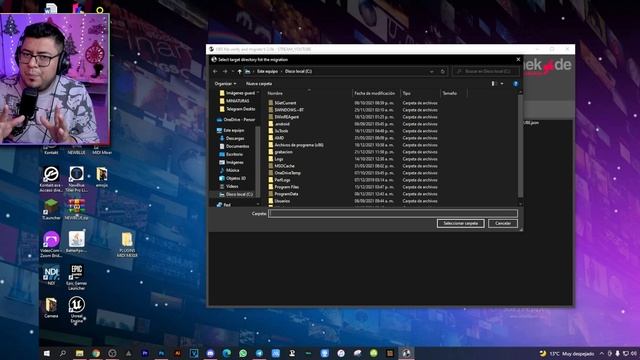This screenshot has height=360, width=640.
Task: Open TLauncher Minecraft desktop icon
Action: pyautogui.click(x=51, y=210)
